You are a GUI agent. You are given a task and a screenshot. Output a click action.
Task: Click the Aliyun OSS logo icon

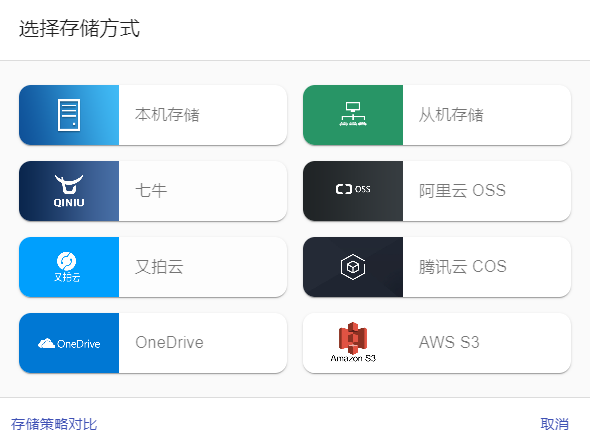click(x=353, y=189)
